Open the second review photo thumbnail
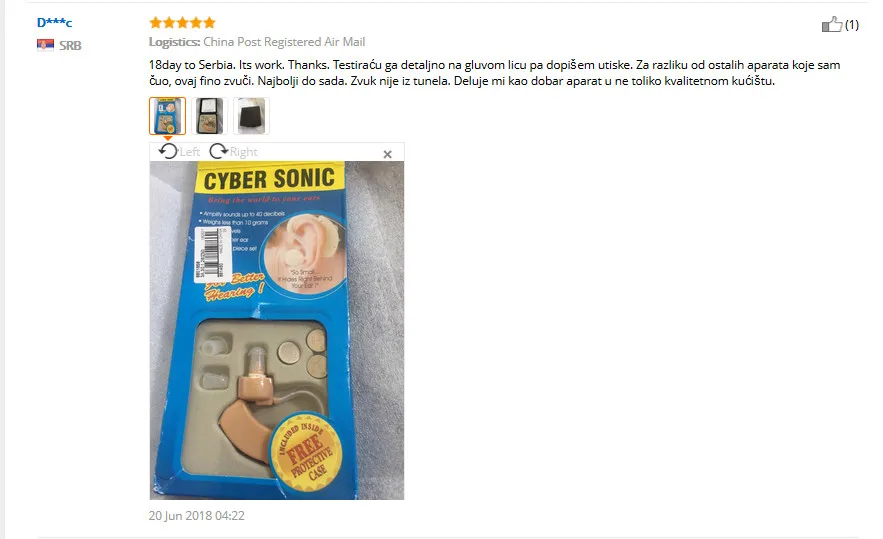This screenshot has height=539, width=883. point(209,116)
